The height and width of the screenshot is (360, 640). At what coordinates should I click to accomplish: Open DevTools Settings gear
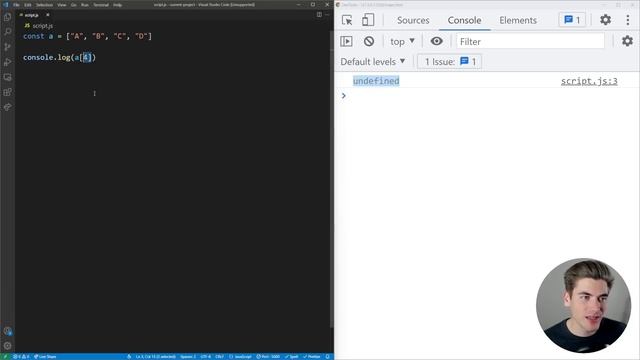click(x=605, y=20)
